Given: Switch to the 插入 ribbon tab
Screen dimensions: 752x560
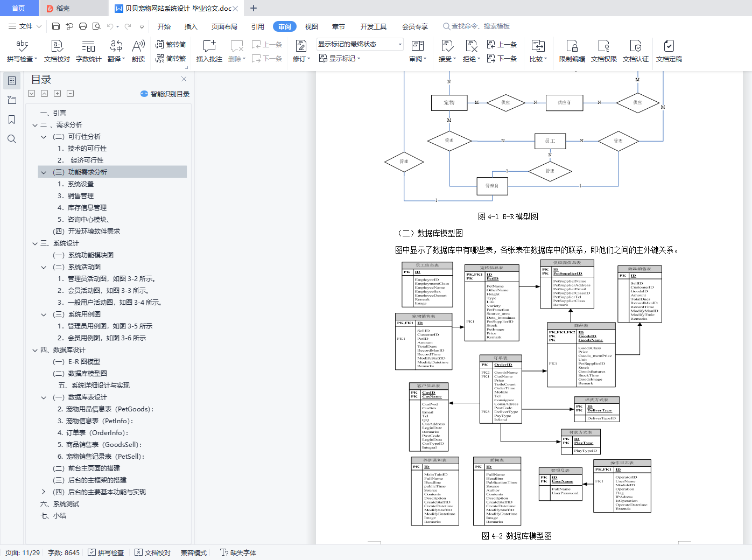Looking at the screenshot, I should click(x=191, y=26).
